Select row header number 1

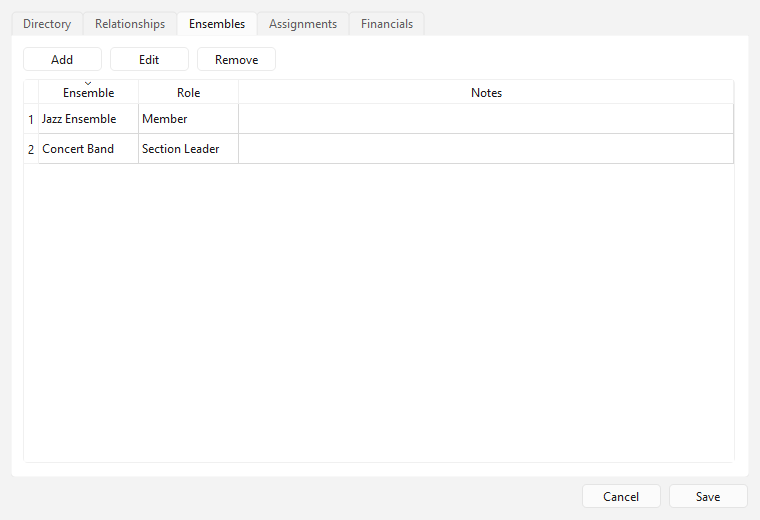[31, 119]
